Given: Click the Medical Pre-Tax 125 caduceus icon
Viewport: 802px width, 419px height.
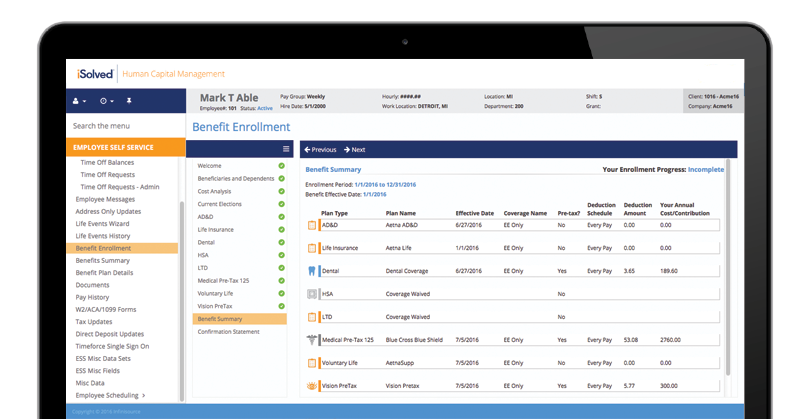Looking at the screenshot, I should [x=311, y=340].
